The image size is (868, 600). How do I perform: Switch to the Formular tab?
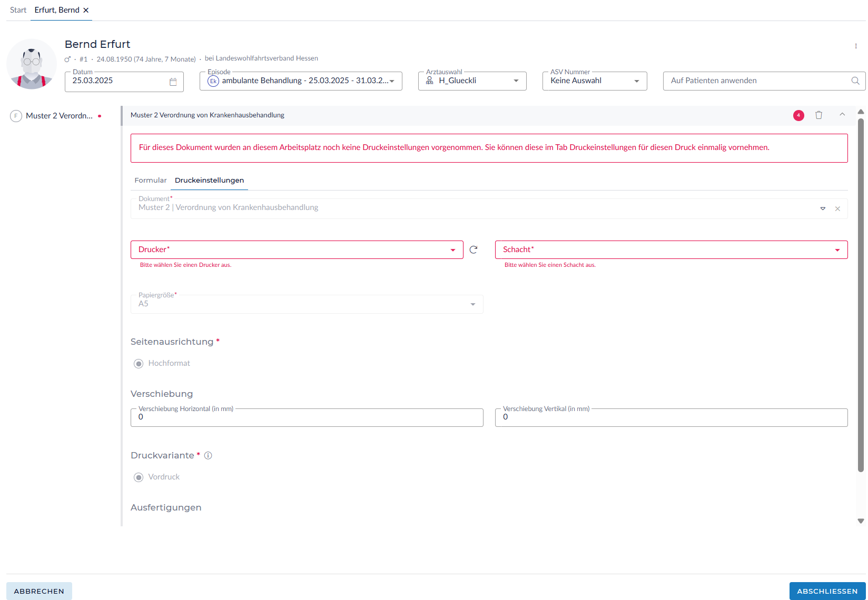click(x=150, y=181)
